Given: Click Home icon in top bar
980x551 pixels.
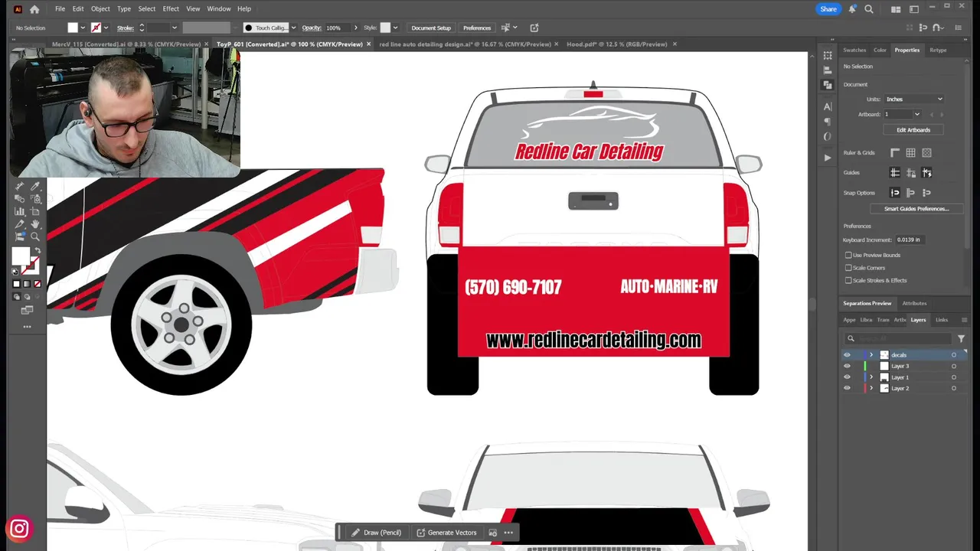Looking at the screenshot, I should (x=34, y=9).
